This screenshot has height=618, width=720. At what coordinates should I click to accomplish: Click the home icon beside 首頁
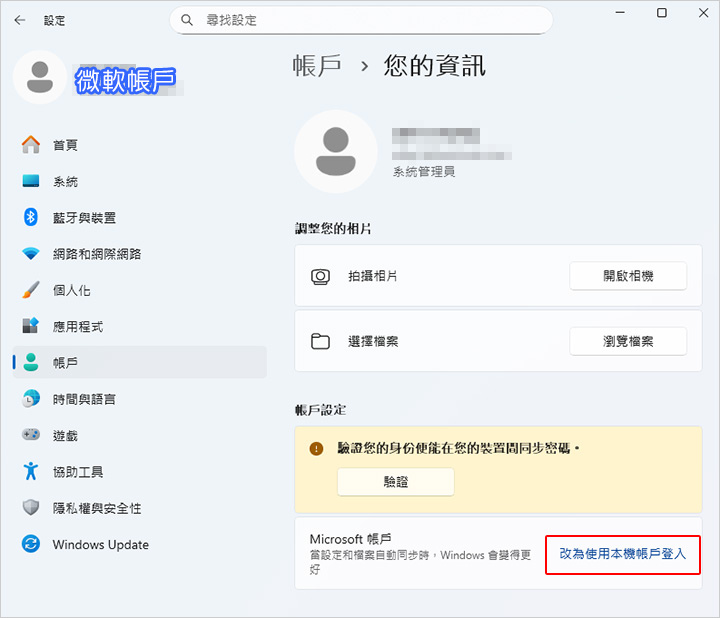(31, 145)
